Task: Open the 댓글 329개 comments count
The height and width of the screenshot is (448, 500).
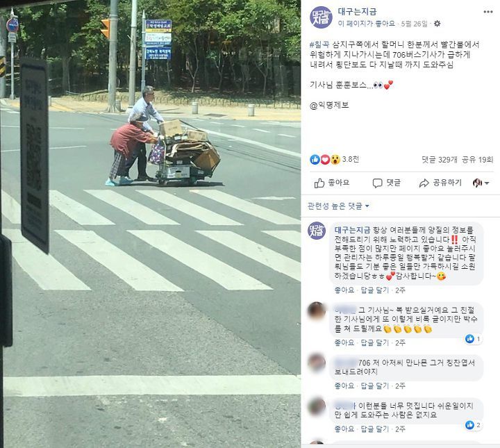Action: click(x=440, y=160)
